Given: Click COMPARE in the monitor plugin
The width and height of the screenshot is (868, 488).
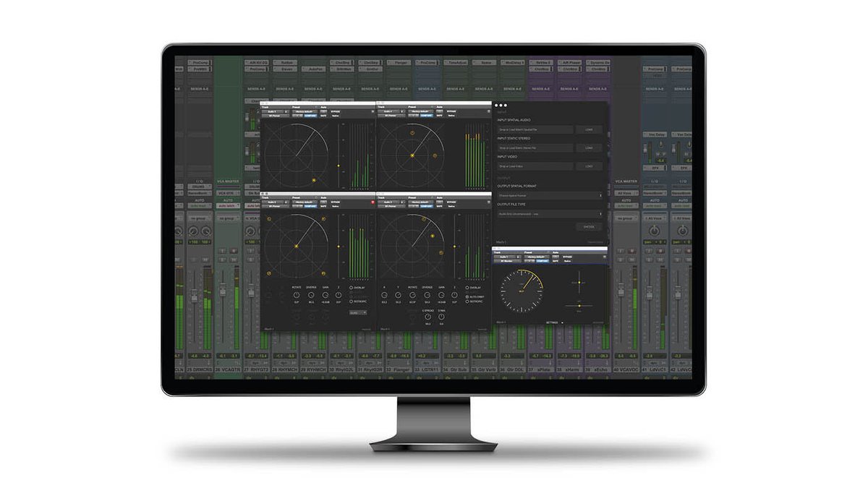Looking at the screenshot, I should pyautogui.click(x=542, y=260).
